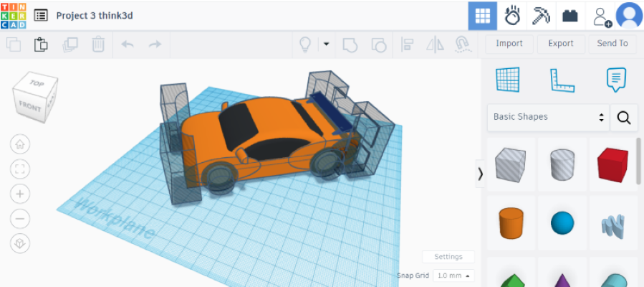
Task: Collapse the shapes panel chevron
Action: click(x=480, y=174)
